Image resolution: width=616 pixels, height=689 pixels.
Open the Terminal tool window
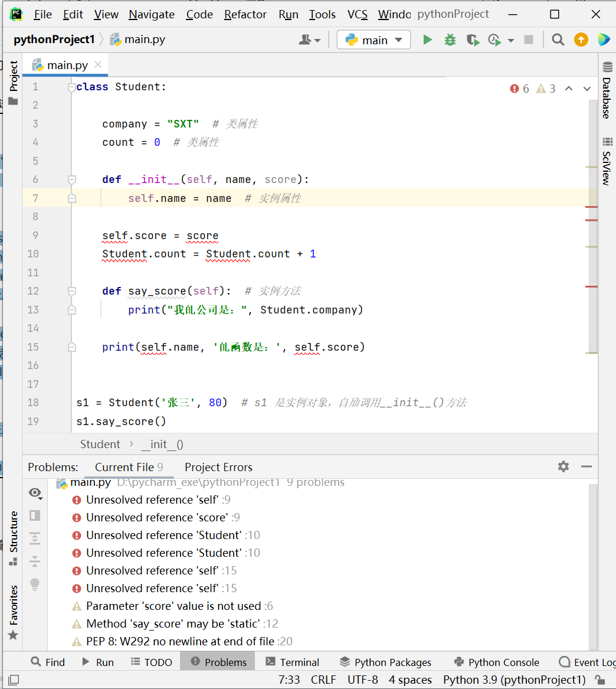pos(293,662)
